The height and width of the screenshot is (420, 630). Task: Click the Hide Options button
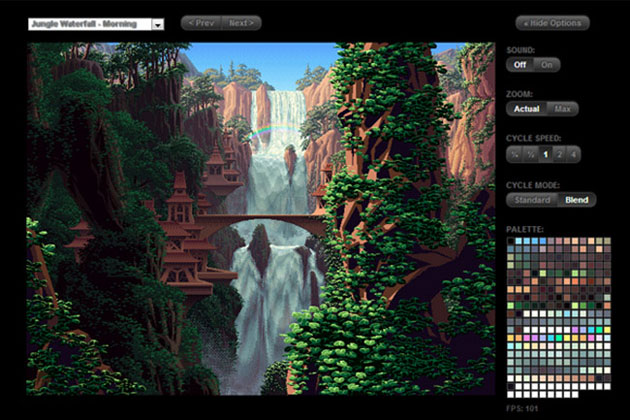(552, 23)
